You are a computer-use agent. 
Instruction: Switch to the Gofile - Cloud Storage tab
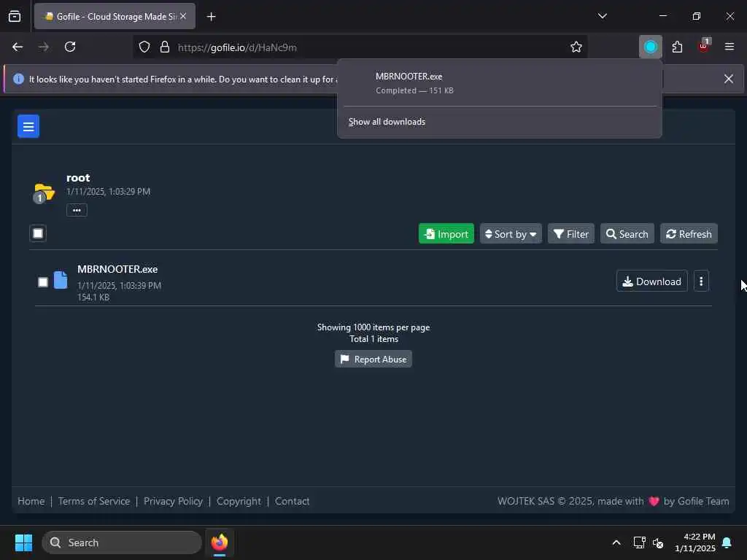(x=115, y=16)
